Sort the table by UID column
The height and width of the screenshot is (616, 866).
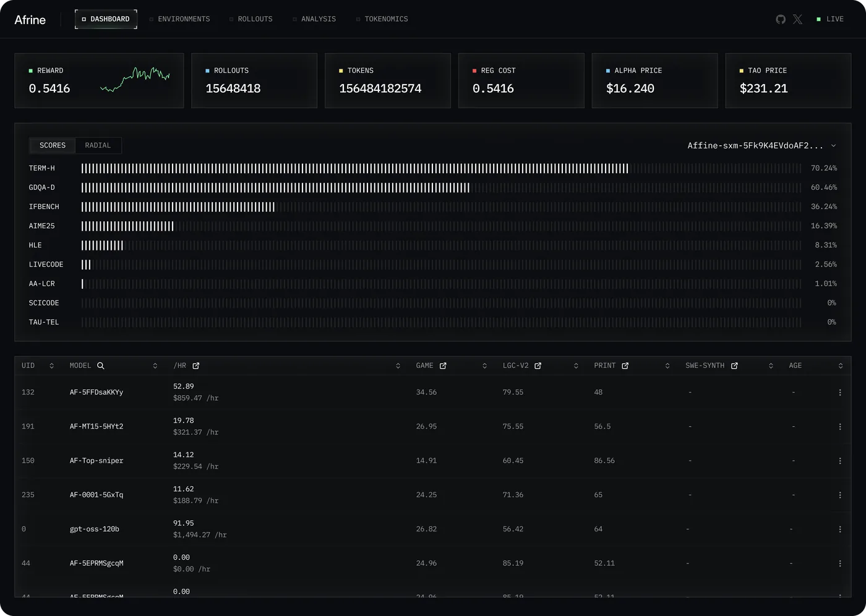52,366
